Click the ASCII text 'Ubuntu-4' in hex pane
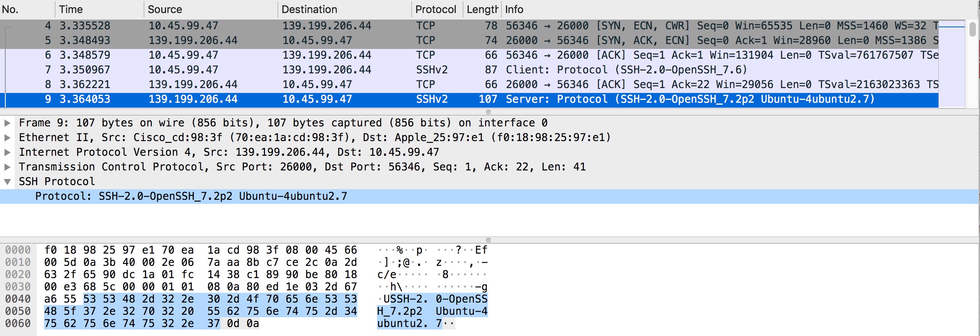The height and width of the screenshot is (336, 980). pyautogui.click(x=461, y=311)
